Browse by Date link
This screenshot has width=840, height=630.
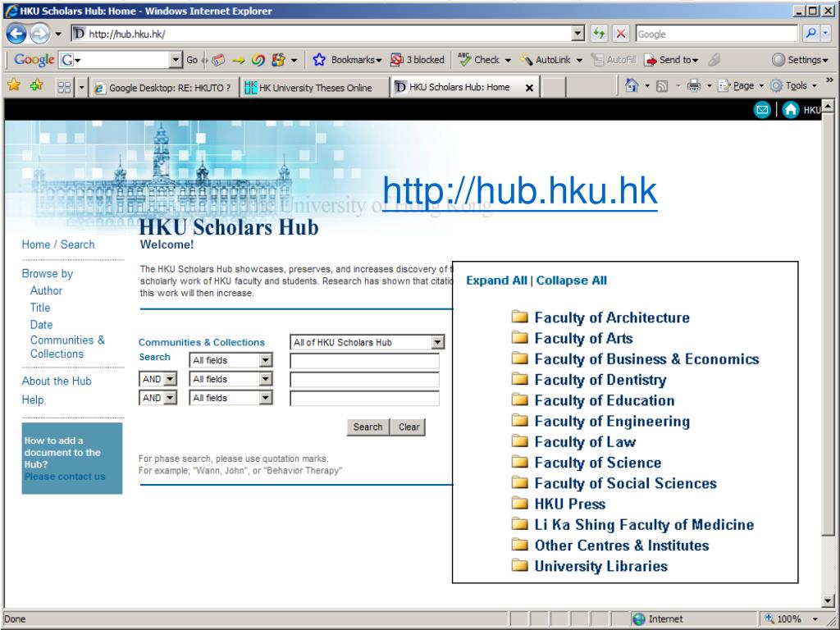click(41, 325)
